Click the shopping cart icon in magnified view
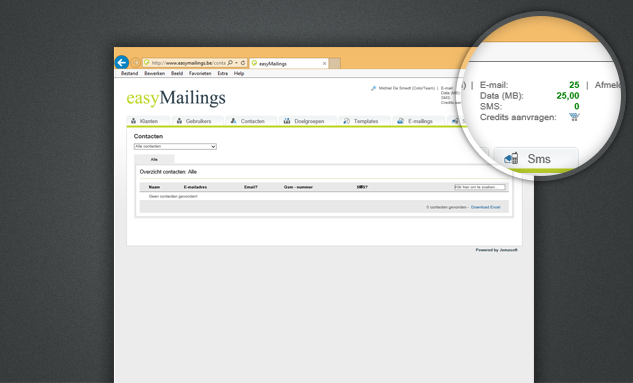Image resolution: width=633 pixels, height=383 pixels. click(x=574, y=117)
